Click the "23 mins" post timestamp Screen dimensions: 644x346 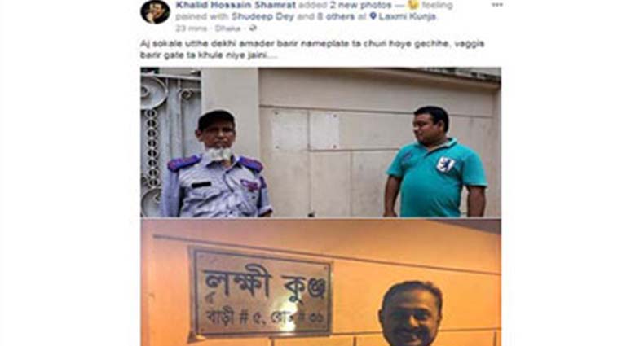pyautogui.click(x=191, y=28)
